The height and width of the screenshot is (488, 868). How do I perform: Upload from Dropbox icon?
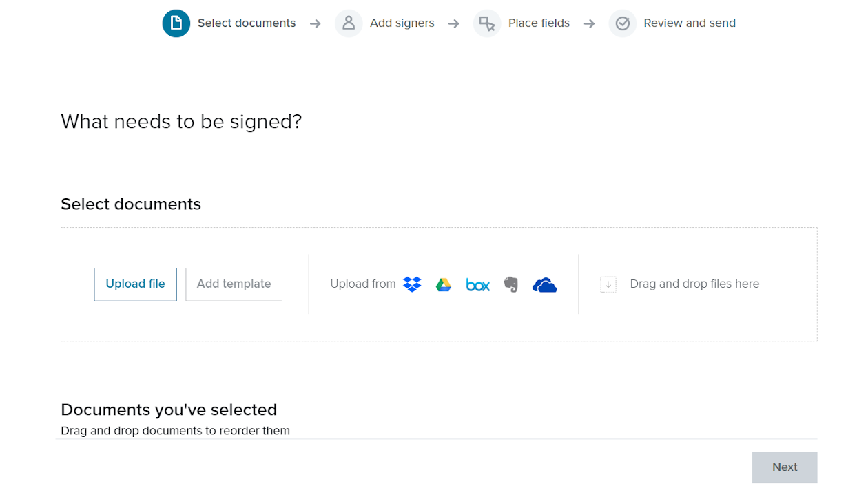click(x=412, y=284)
